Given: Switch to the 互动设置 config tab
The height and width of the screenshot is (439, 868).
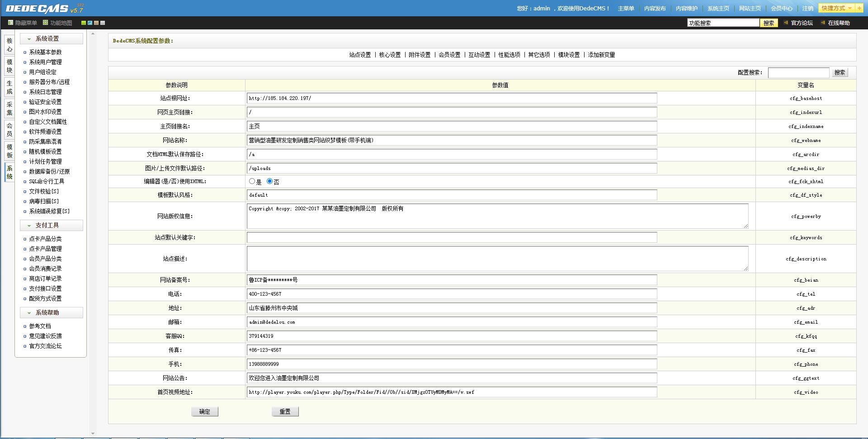Looking at the screenshot, I should click(479, 55).
